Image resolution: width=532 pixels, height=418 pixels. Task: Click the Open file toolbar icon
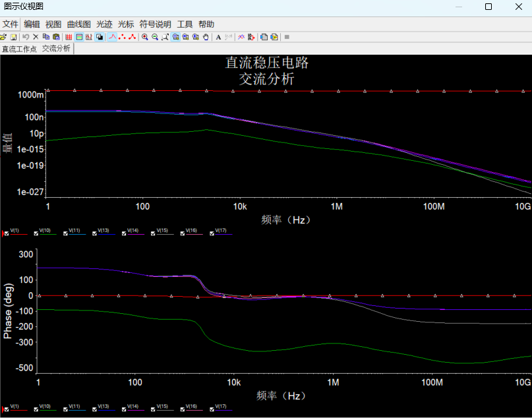3,37
